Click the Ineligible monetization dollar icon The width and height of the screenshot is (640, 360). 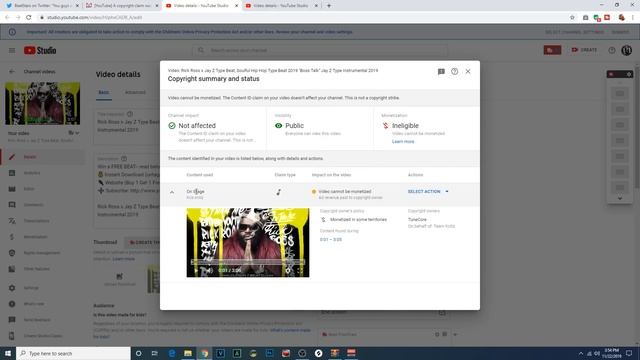(385, 126)
